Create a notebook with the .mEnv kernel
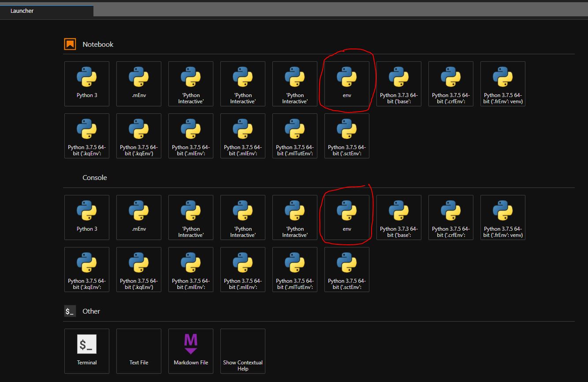This screenshot has height=382, width=588. (x=139, y=84)
